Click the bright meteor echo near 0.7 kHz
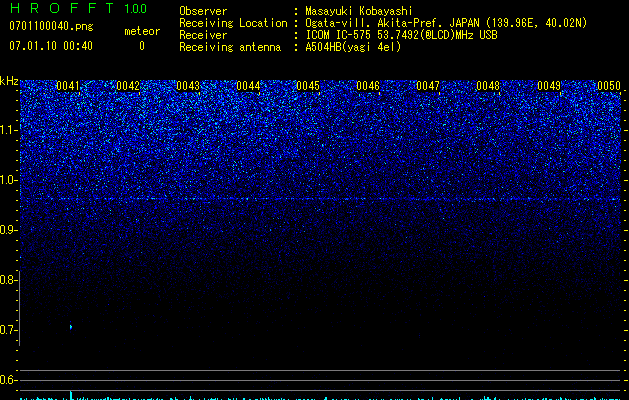 point(71,327)
